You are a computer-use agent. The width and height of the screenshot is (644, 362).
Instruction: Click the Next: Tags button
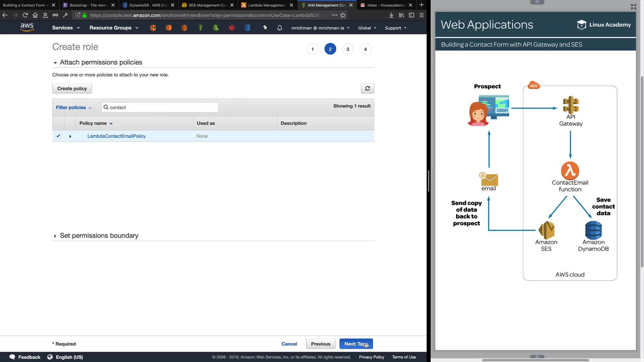(x=356, y=344)
